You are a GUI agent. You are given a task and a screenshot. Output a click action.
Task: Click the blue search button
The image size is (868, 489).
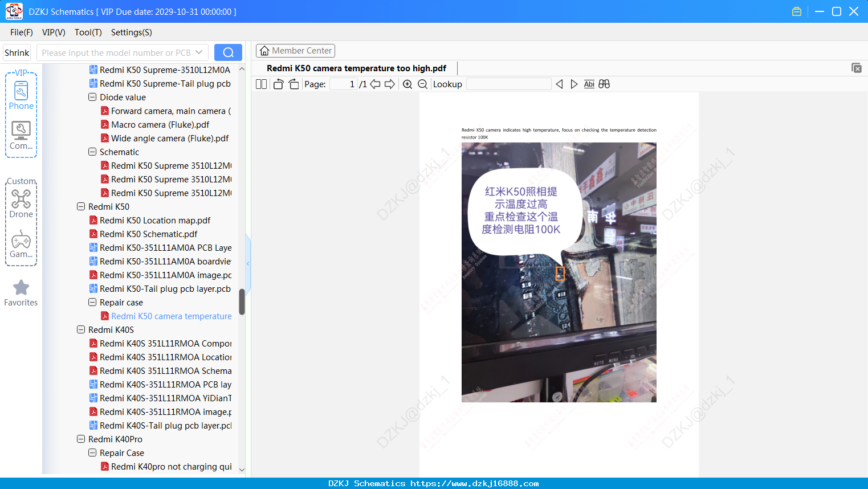(x=228, y=52)
